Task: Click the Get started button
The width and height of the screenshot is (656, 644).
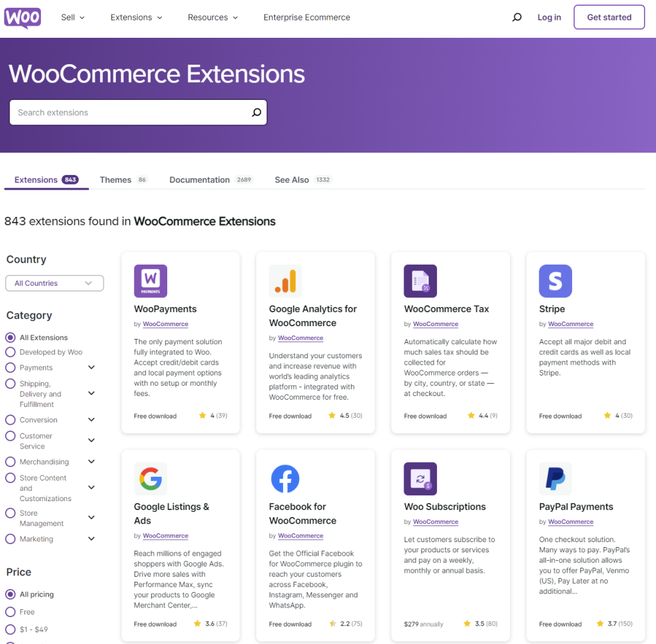Action: [x=609, y=17]
